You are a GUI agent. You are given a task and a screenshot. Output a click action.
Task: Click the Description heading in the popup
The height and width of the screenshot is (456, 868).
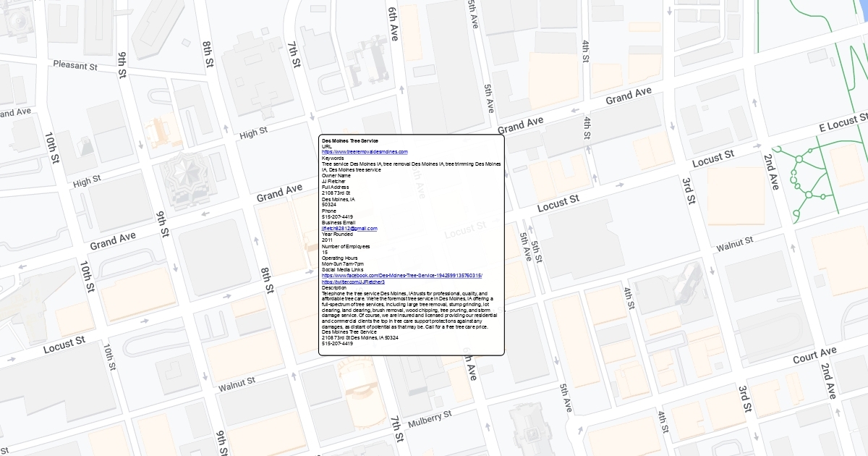tap(336, 287)
